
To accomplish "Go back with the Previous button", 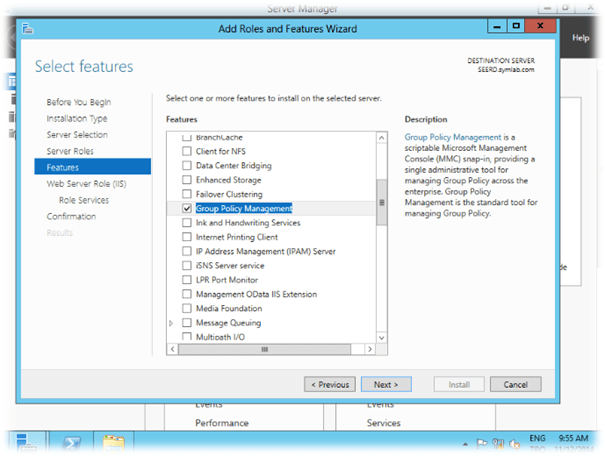I will 329,384.
